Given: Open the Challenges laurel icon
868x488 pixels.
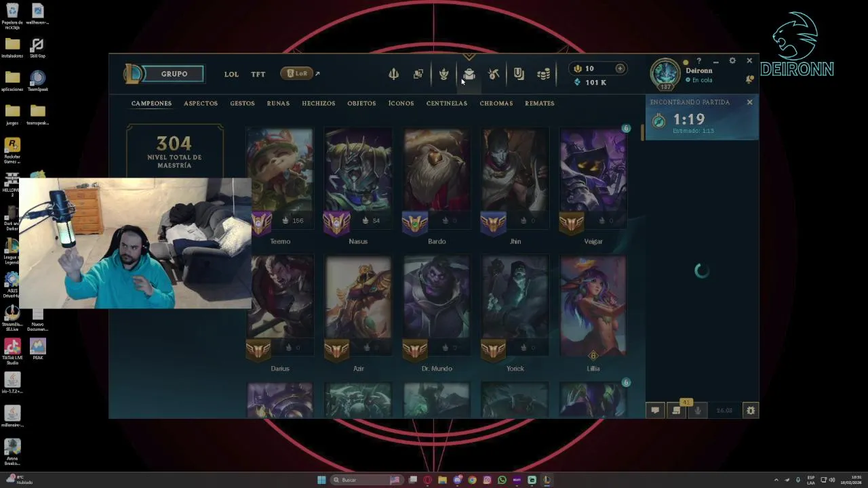Looking at the screenshot, I should point(444,74).
